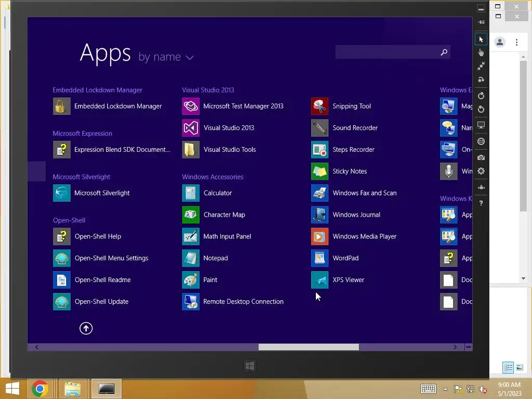Launch Notepad
This screenshot has height=399, width=532.
click(x=205, y=258)
